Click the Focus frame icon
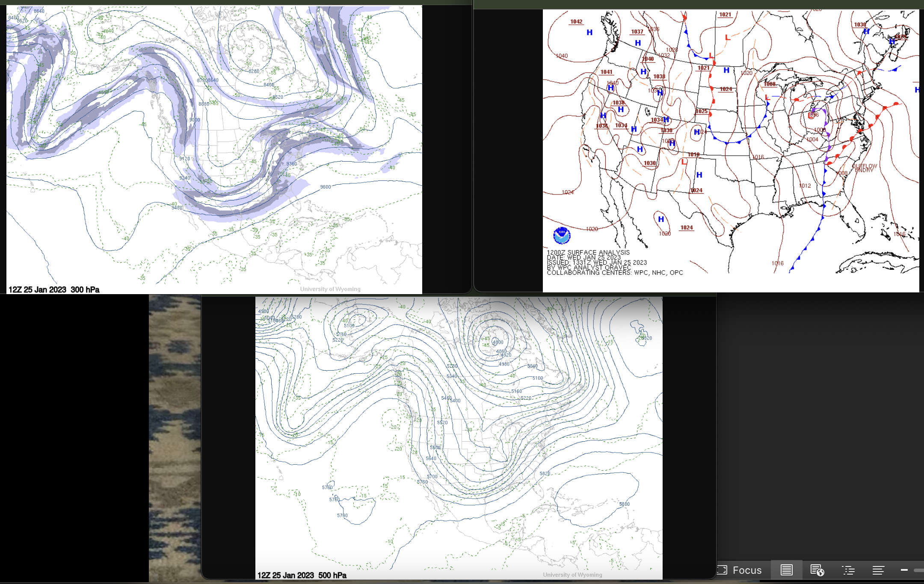The width and height of the screenshot is (924, 584). 723,570
